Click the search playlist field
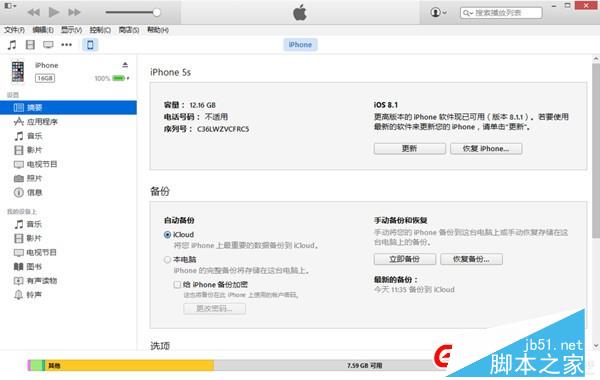The width and height of the screenshot is (600, 380). [501, 13]
